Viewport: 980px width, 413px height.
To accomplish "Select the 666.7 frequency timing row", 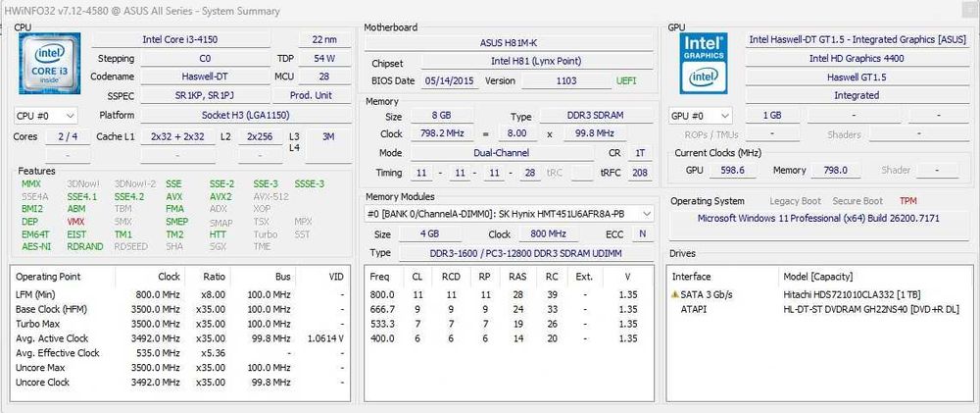I will click(x=509, y=309).
